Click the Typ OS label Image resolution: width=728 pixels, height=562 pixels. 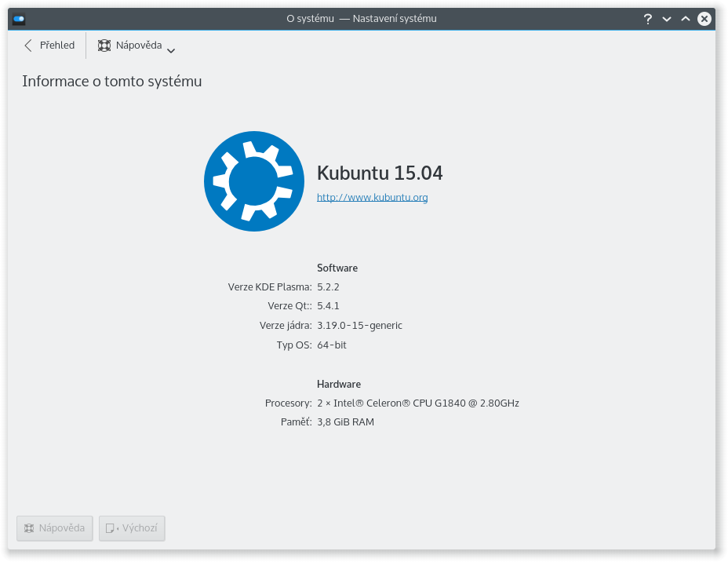click(x=294, y=345)
